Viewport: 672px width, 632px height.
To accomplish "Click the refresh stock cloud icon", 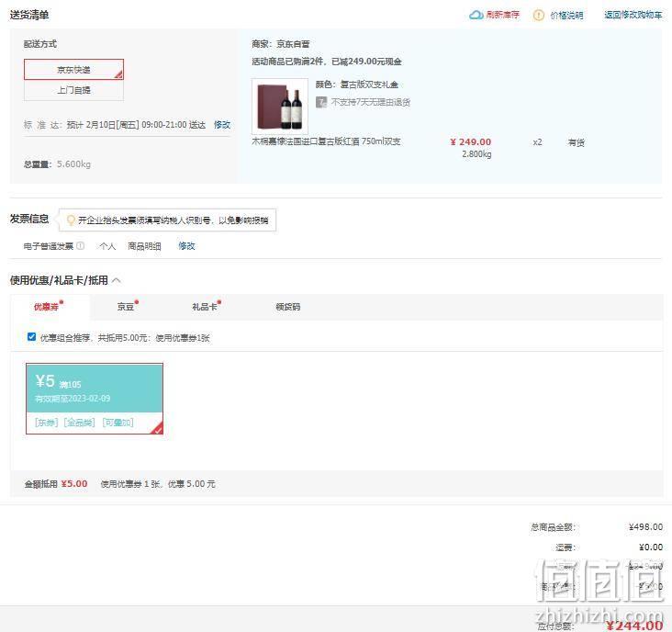I will (476, 15).
